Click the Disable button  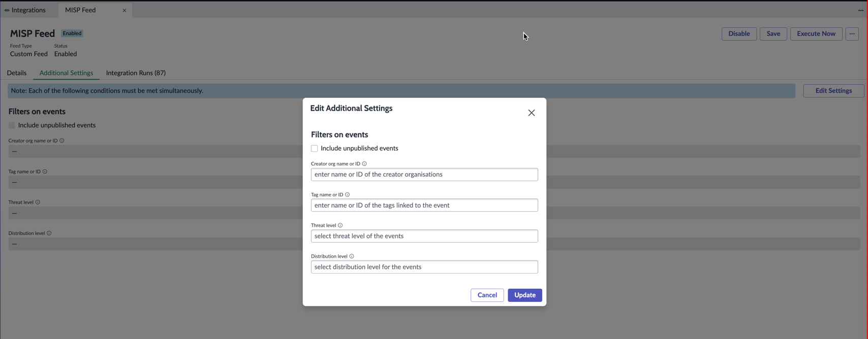coord(739,33)
